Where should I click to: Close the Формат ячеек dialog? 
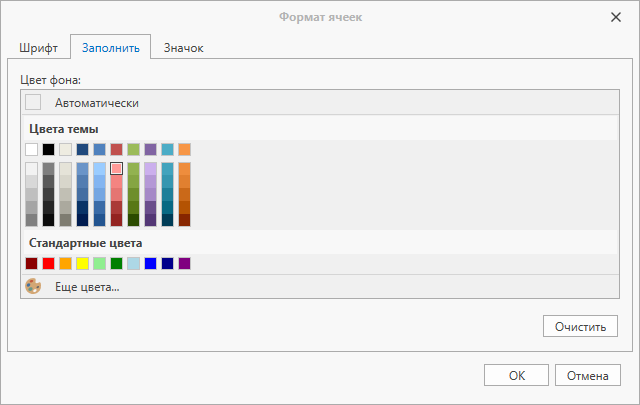pos(616,17)
